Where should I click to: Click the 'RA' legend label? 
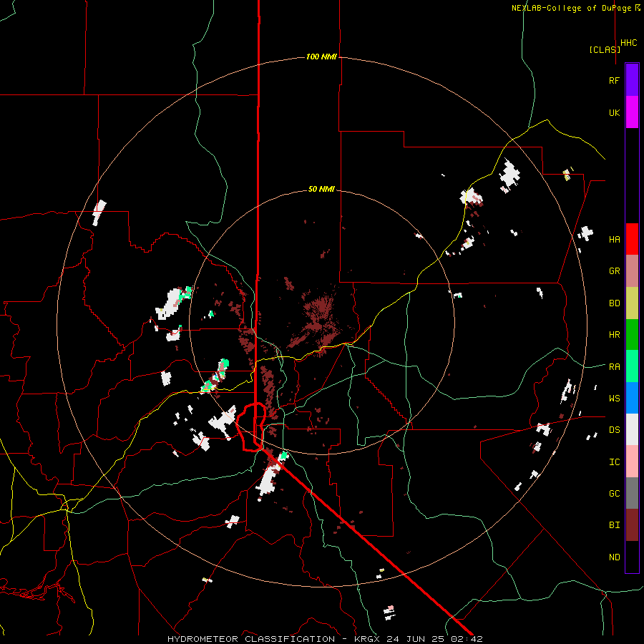tap(614, 367)
